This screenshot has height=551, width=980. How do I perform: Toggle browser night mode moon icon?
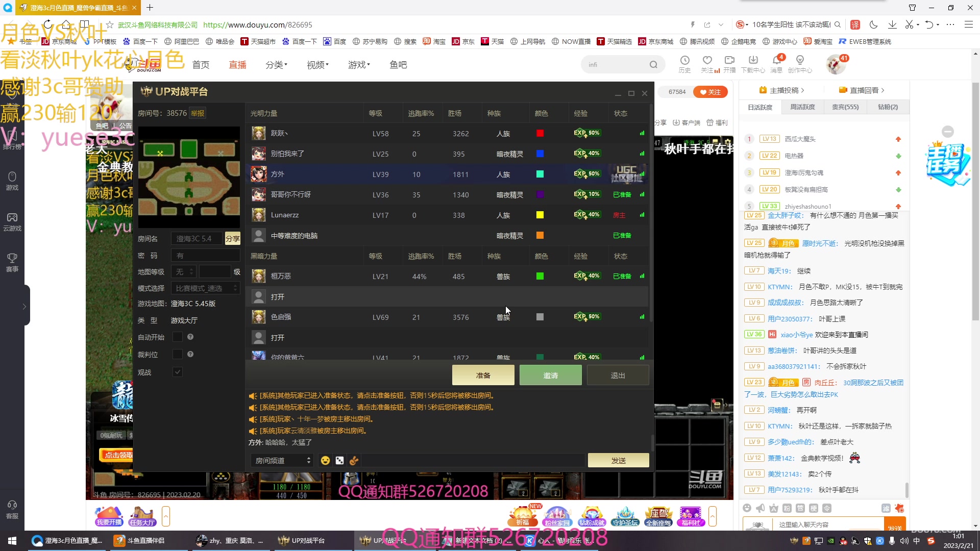(x=873, y=24)
